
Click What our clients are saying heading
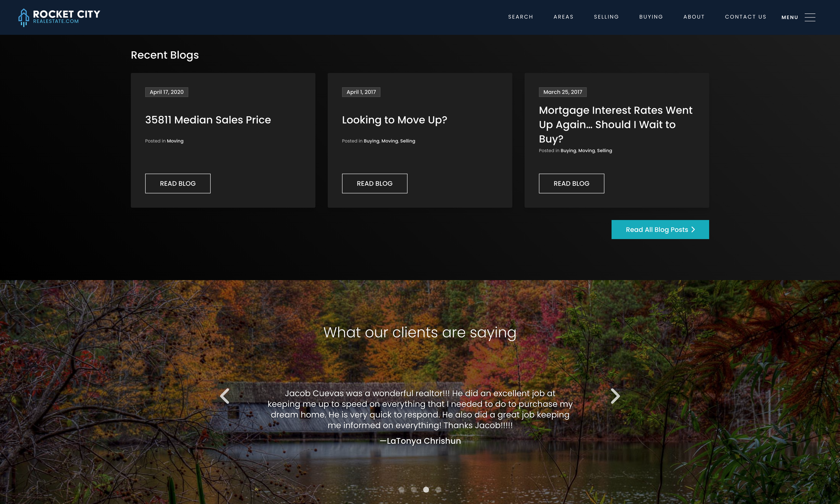(420, 332)
